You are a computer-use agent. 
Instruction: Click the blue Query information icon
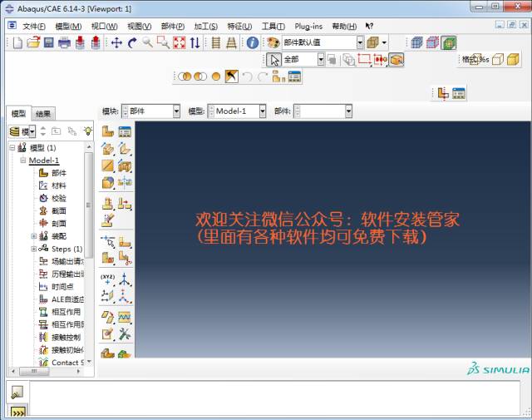[252, 42]
